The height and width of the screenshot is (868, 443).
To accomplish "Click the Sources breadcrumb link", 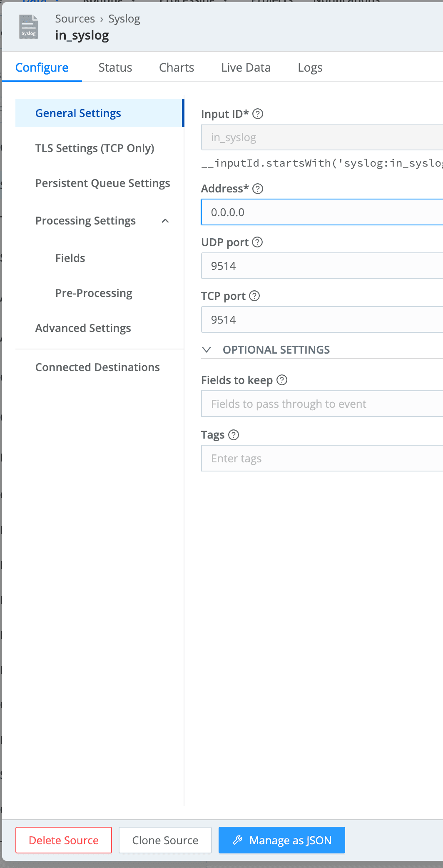I will pyautogui.click(x=75, y=19).
